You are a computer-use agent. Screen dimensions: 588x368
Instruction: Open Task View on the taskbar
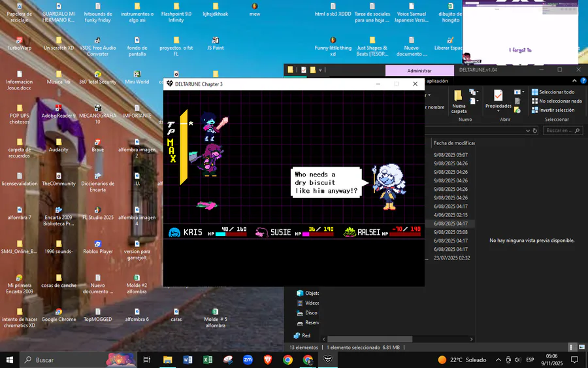pos(147,360)
